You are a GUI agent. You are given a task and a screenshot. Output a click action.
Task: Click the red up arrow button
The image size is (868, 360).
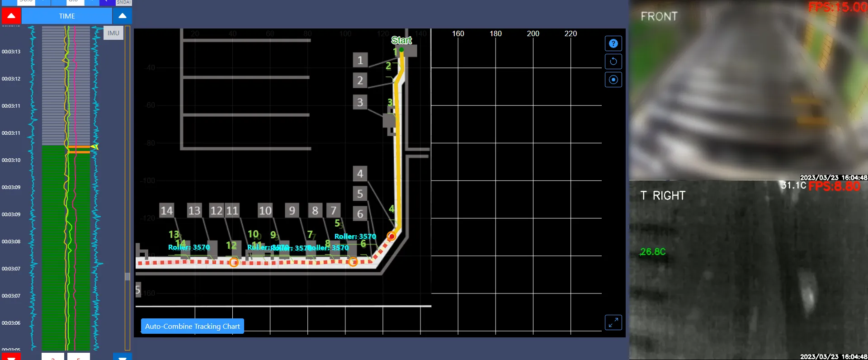[x=11, y=16]
